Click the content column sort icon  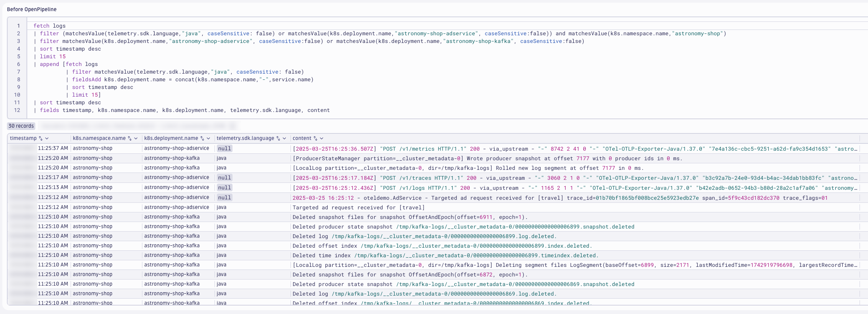tap(315, 138)
